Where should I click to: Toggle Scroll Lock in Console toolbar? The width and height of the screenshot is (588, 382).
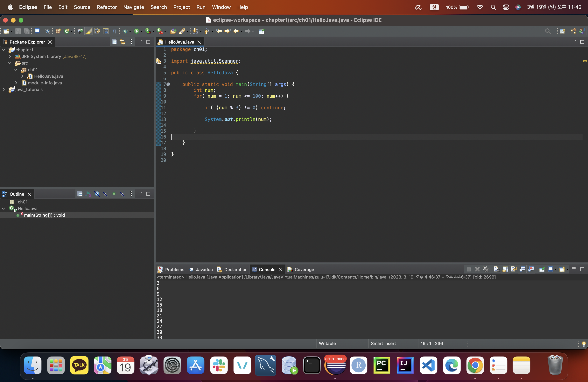point(505,269)
